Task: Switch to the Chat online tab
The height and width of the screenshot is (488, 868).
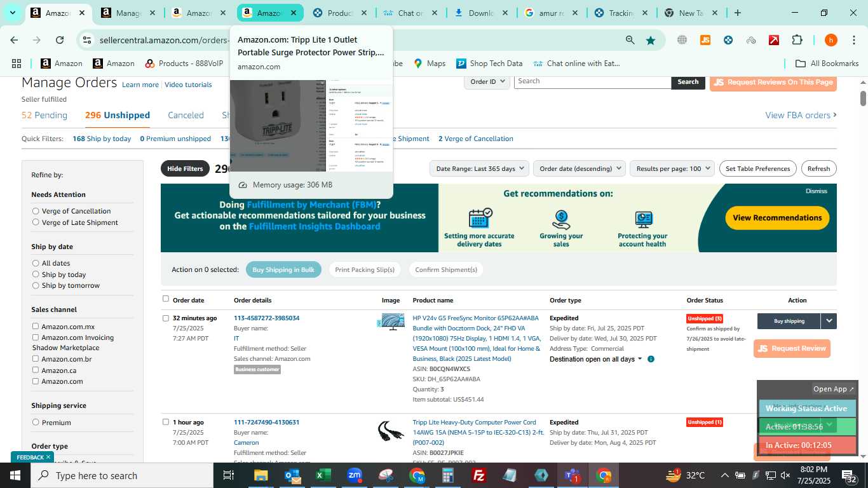Action: (410, 13)
